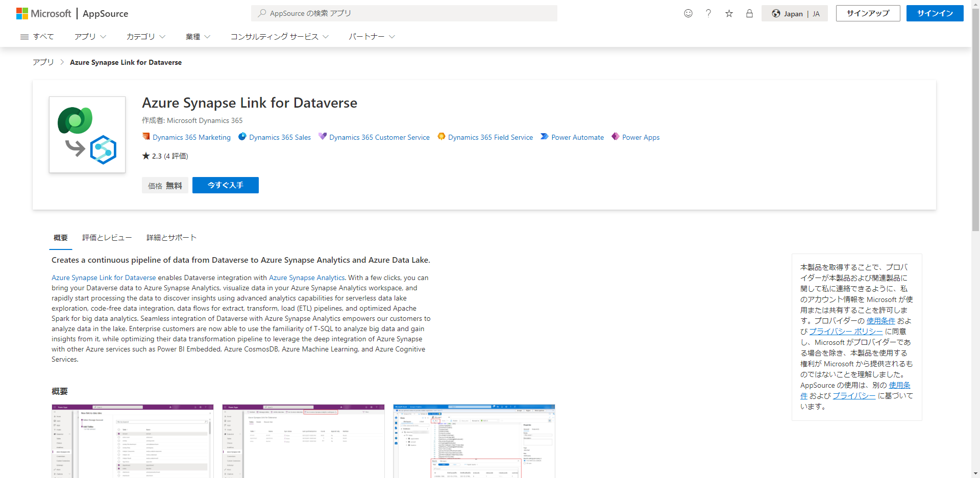Viewport: 980px width, 478px height.
Task: Open the feedback smiley icon
Action: point(688,13)
